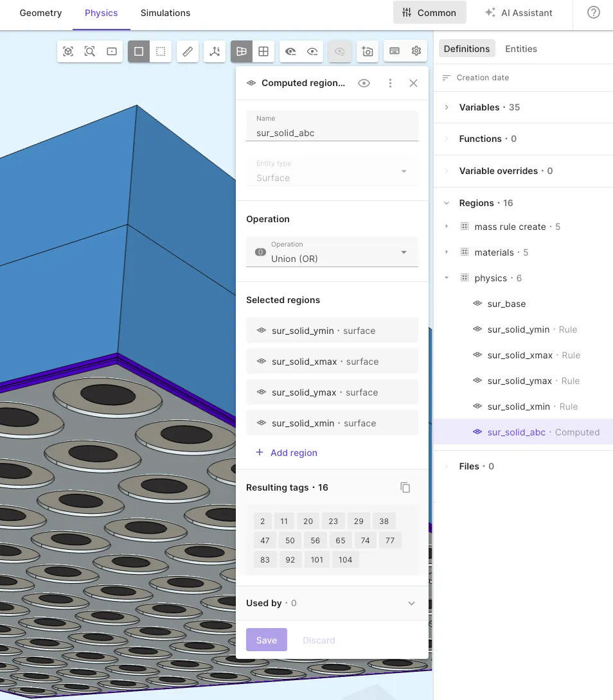This screenshot has width=613, height=700.
Task: Select sur_solid_abc Computed in tree
Action: pos(523,432)
